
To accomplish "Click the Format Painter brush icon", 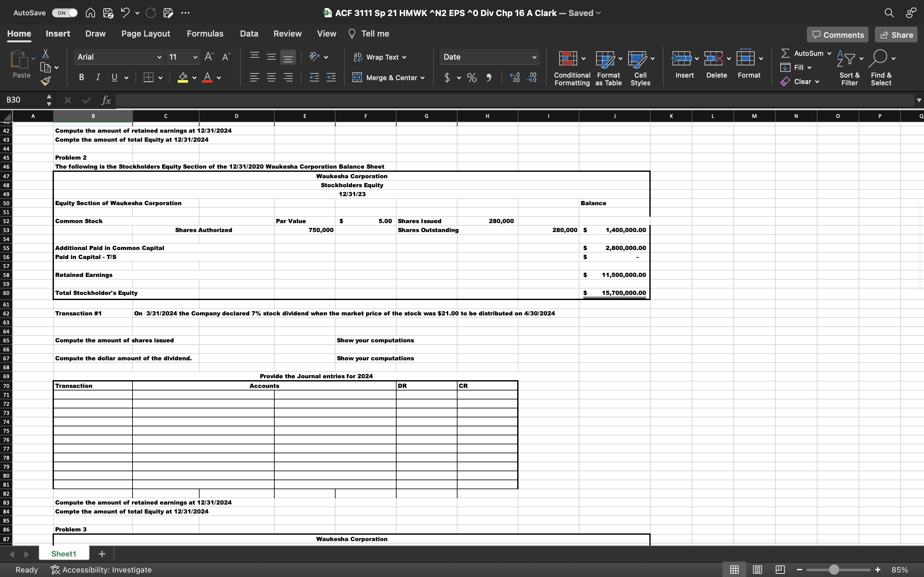I will pos(46,81).
